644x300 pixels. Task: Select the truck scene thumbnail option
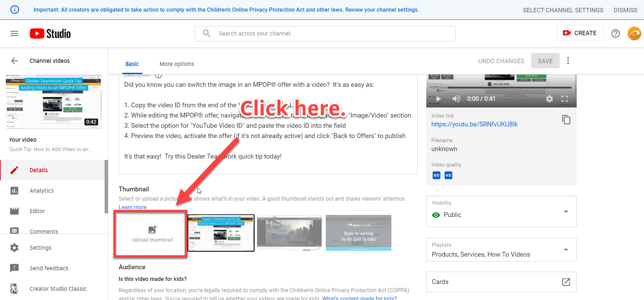tap(290, 233)
